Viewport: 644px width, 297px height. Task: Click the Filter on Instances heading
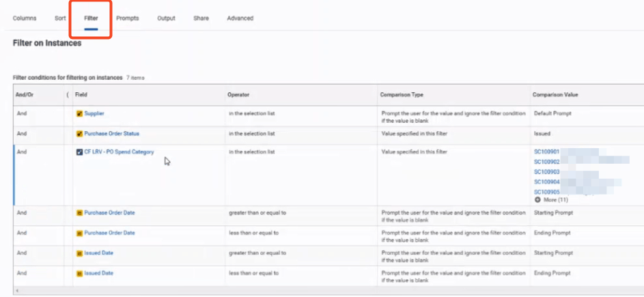point(47,43)
